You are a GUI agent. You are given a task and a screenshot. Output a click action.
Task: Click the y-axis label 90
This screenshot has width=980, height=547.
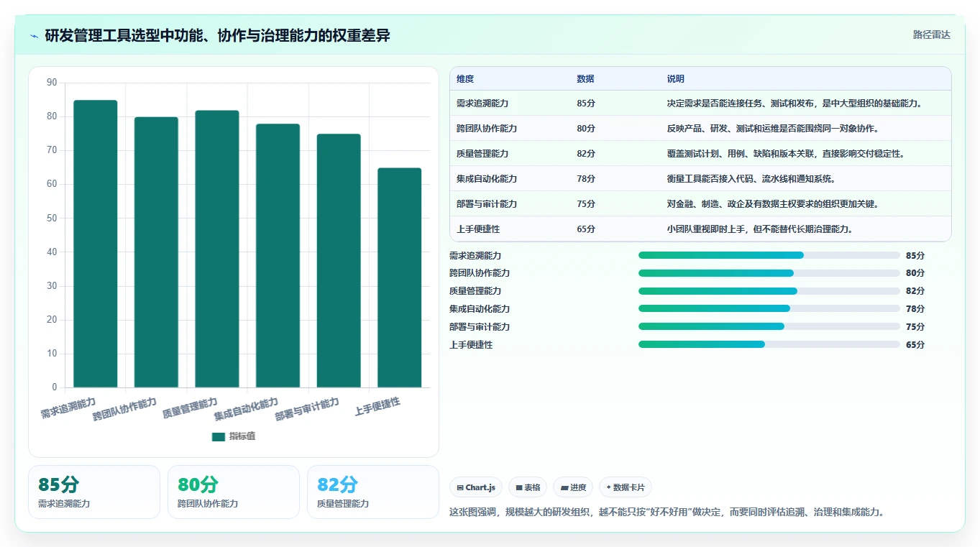(52, 83)
